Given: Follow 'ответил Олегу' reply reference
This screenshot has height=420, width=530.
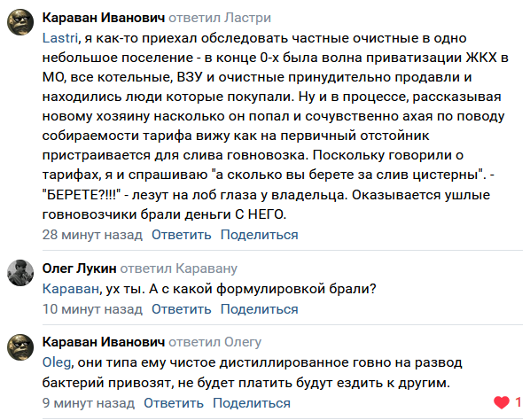Looking at the screenshot, I should (x=215, y=342).
